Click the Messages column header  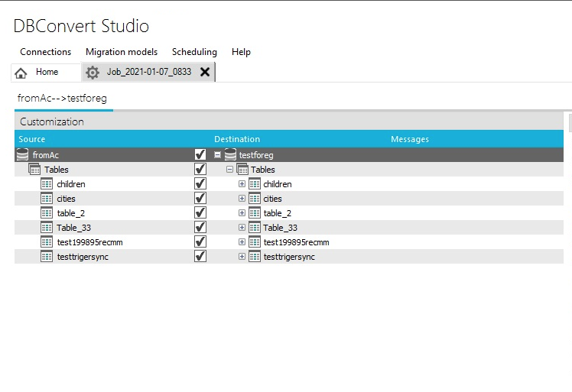(x=410, y=139)
